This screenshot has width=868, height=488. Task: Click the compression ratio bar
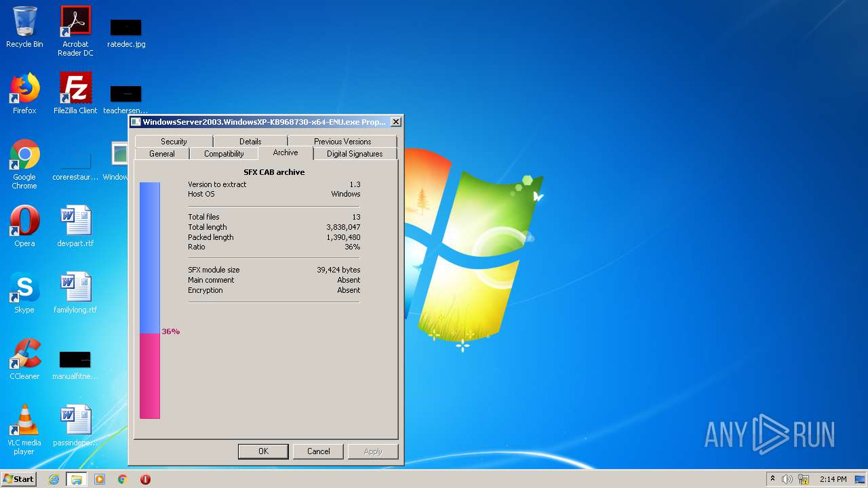[x=150, y=300]
